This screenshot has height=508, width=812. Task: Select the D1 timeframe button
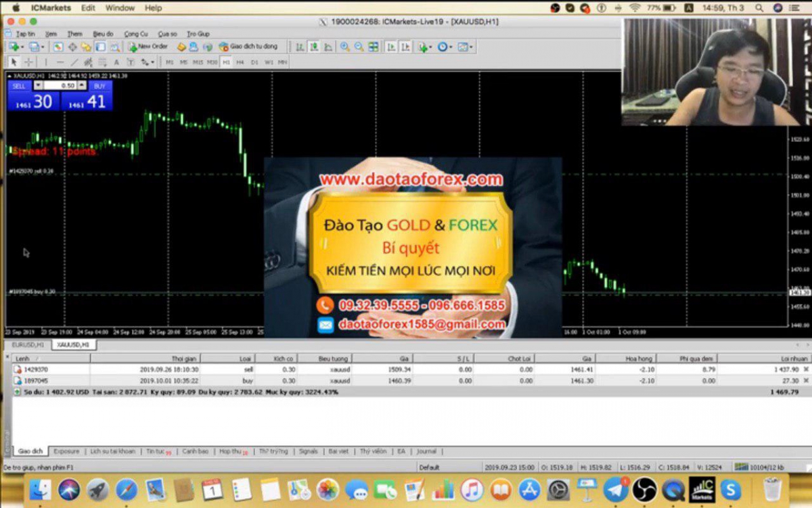click(x=254, y=62)
